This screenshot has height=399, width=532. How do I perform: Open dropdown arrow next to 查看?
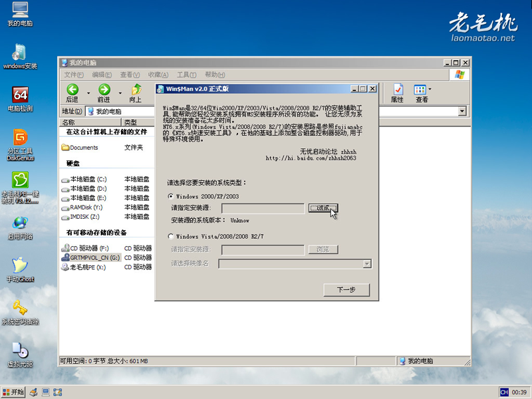click(x=430, y=90)
